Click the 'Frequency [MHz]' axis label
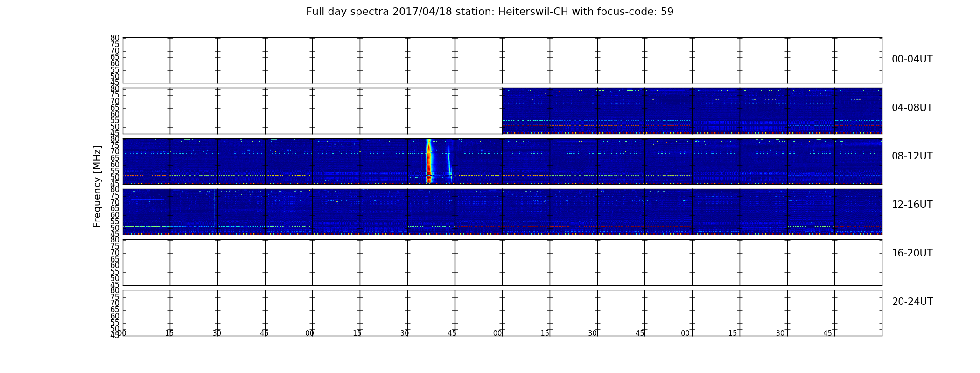The image size is (980, 373). click(97, 186)
